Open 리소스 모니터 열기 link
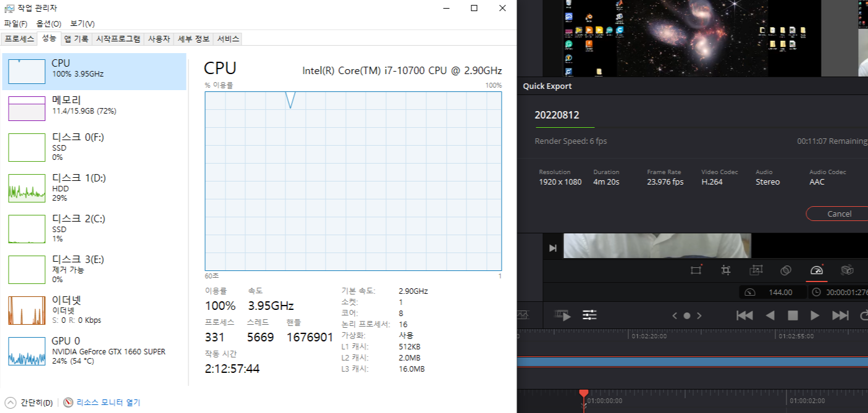Image resolution: width=868 pixels, height=413 pixels. coord(108,403)
